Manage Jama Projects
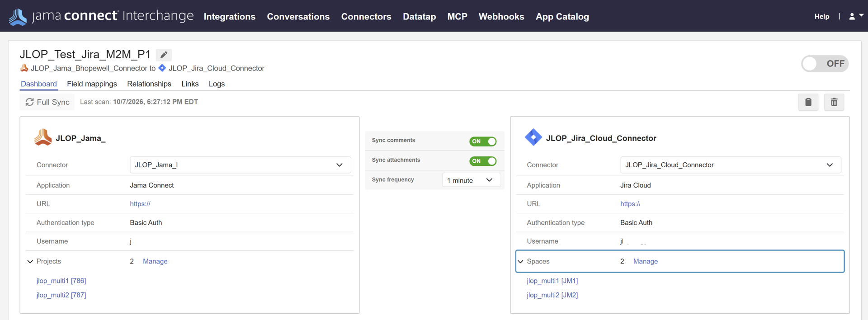Viewport: 868px width, 320px height. [x=155, y=261]
